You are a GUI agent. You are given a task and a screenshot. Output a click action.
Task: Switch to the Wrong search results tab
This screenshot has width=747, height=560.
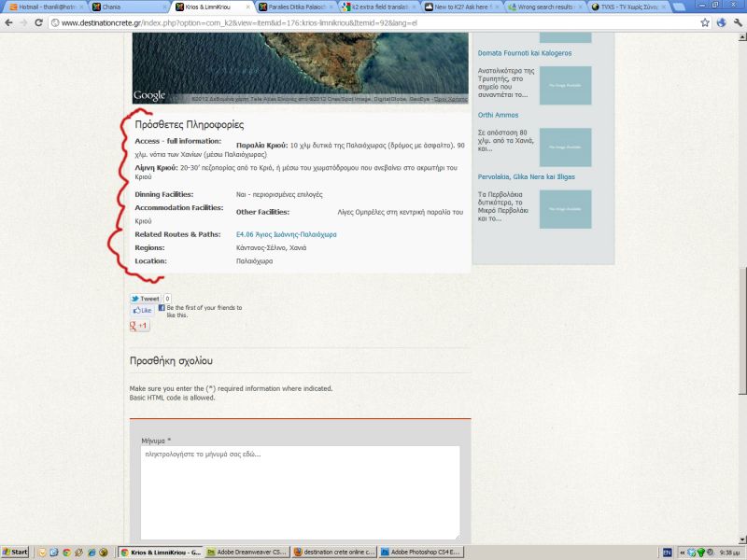[x=544, y=7]
